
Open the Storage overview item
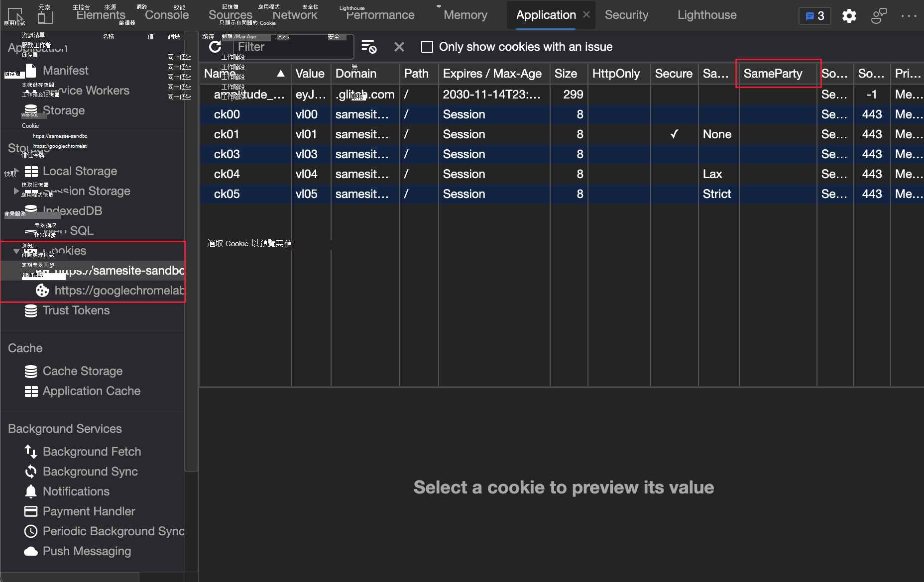64,110
